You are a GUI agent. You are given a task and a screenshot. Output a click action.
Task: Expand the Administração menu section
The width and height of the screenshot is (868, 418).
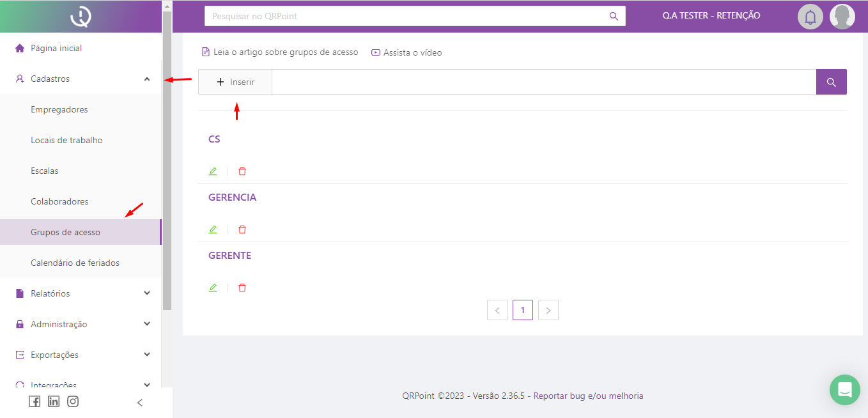(x=146, y=325)
